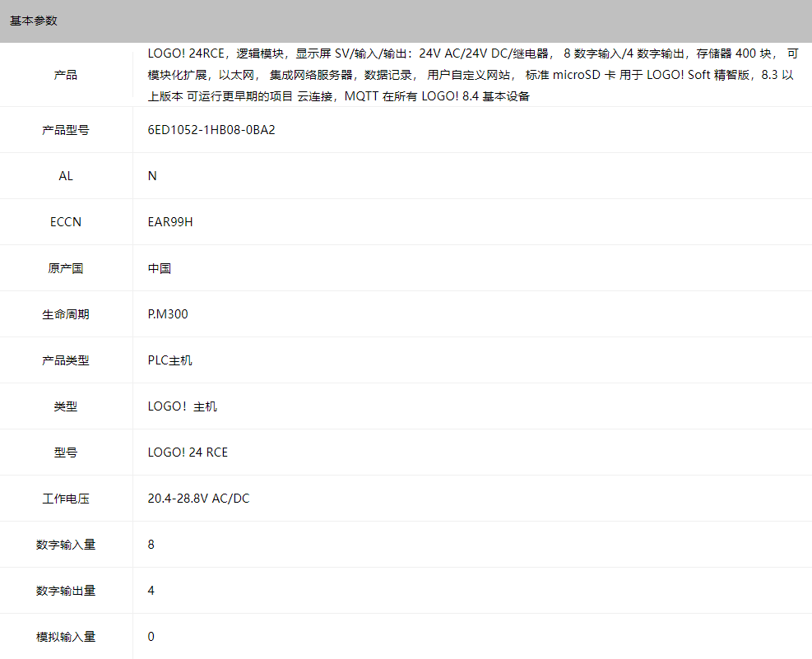Click the digital input count 8
Image resolution: width=812 pixels, height=659 pixels.
point(151,545)
